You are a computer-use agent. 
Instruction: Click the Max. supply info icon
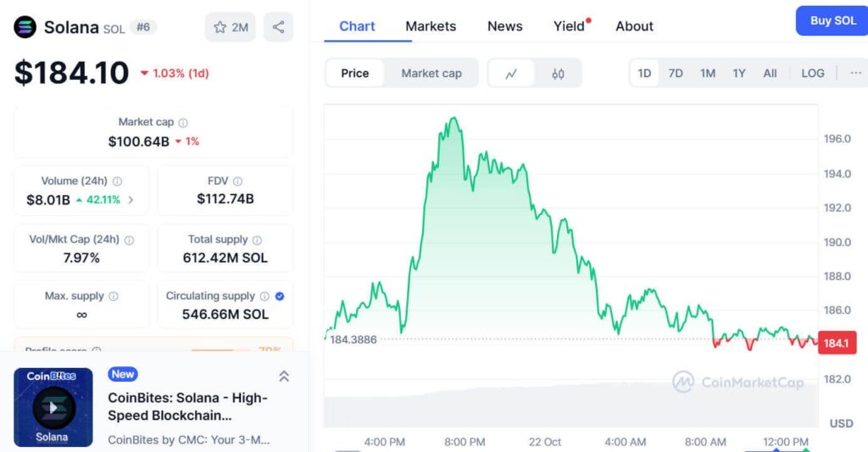[x=114, y=297]
